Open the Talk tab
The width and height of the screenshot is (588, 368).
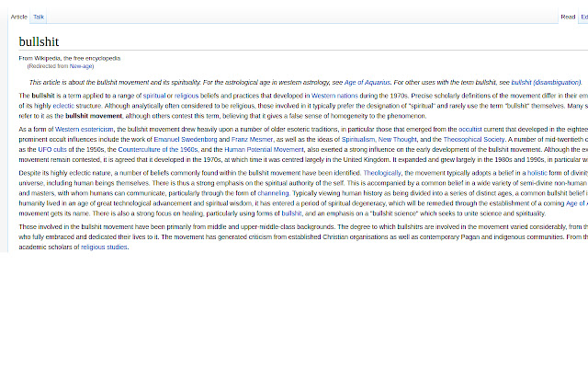[39, 17]
